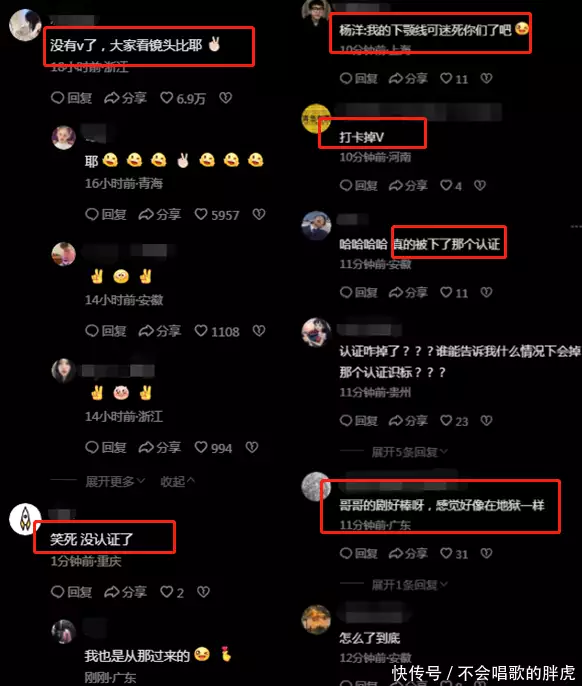Reply to the 打卡掉V comment
Screen dimensions: 582x686
(358, 186)
